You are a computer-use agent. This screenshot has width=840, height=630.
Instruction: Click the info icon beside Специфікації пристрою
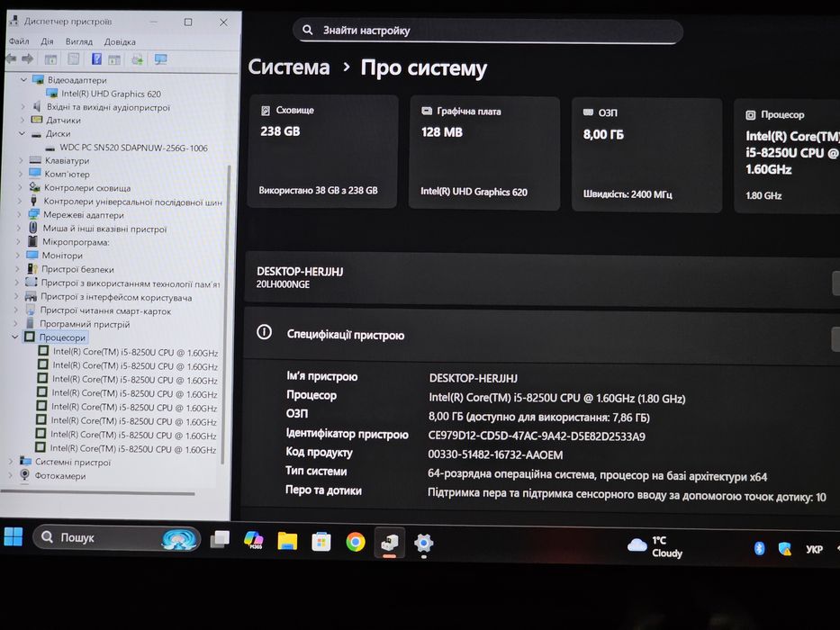point(264,332)
